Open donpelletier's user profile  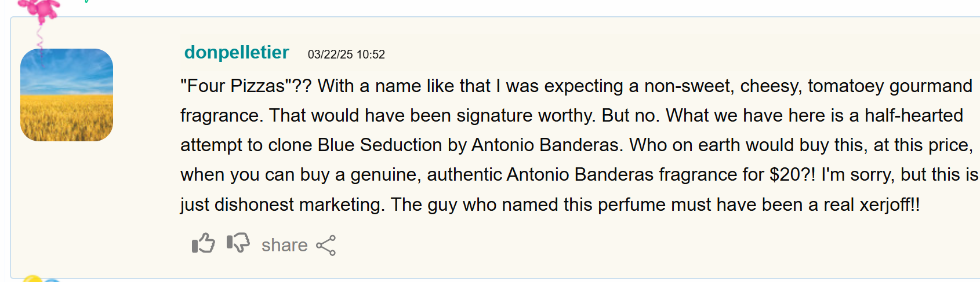point(236,53)
